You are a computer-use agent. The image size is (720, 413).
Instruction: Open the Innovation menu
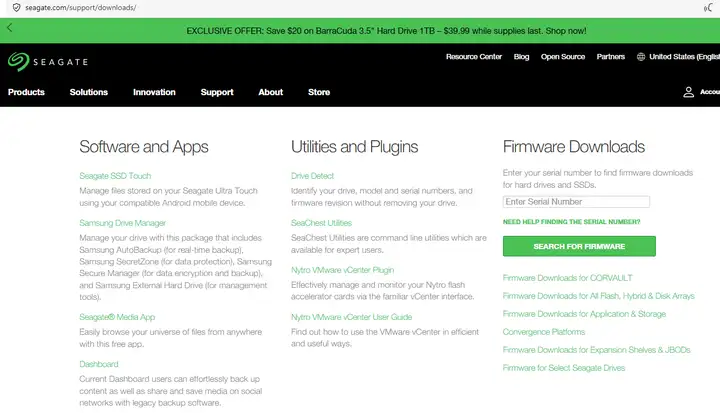coord(154,92)
